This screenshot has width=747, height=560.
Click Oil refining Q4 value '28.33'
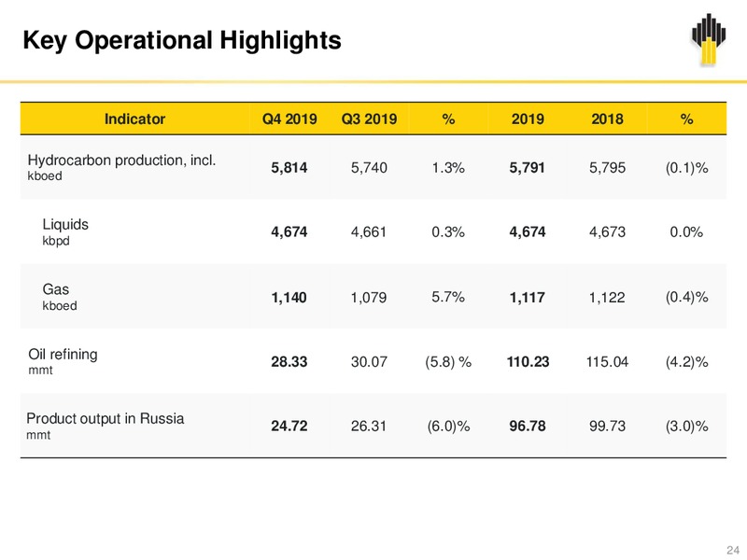coord(289,362)
